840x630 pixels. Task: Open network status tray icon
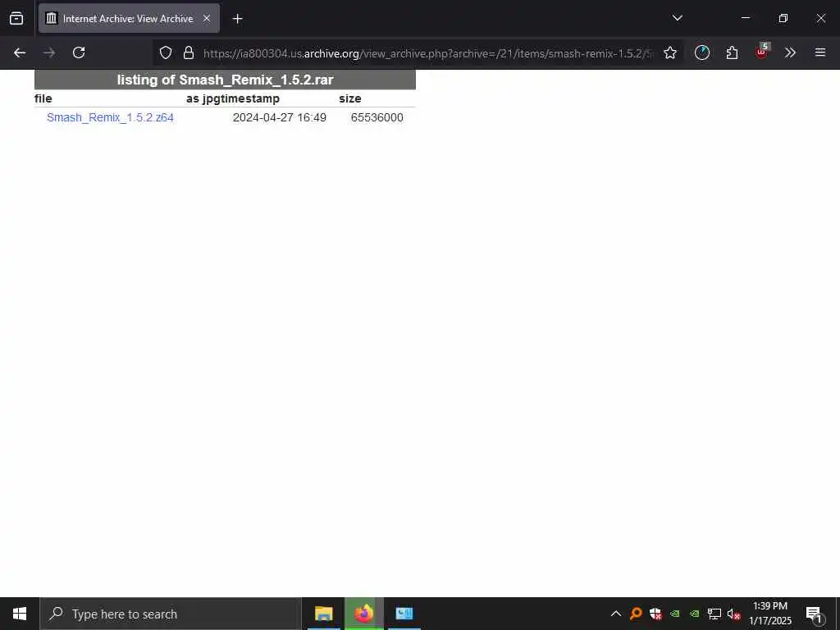pyautogui.click(x=714, y=614)
